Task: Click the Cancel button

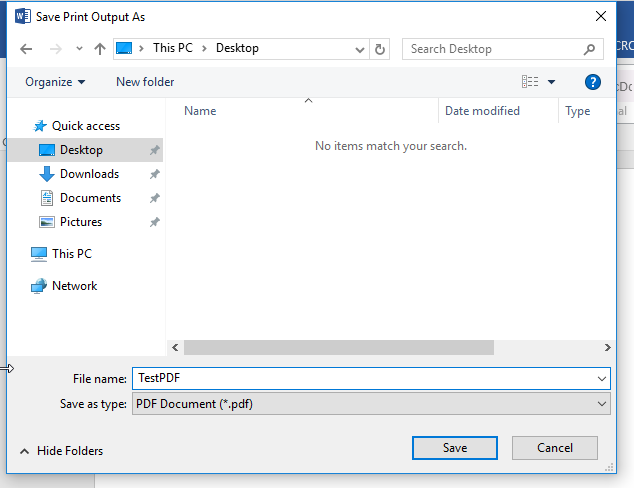Action: pyautogui.click(x=554, y=448)
